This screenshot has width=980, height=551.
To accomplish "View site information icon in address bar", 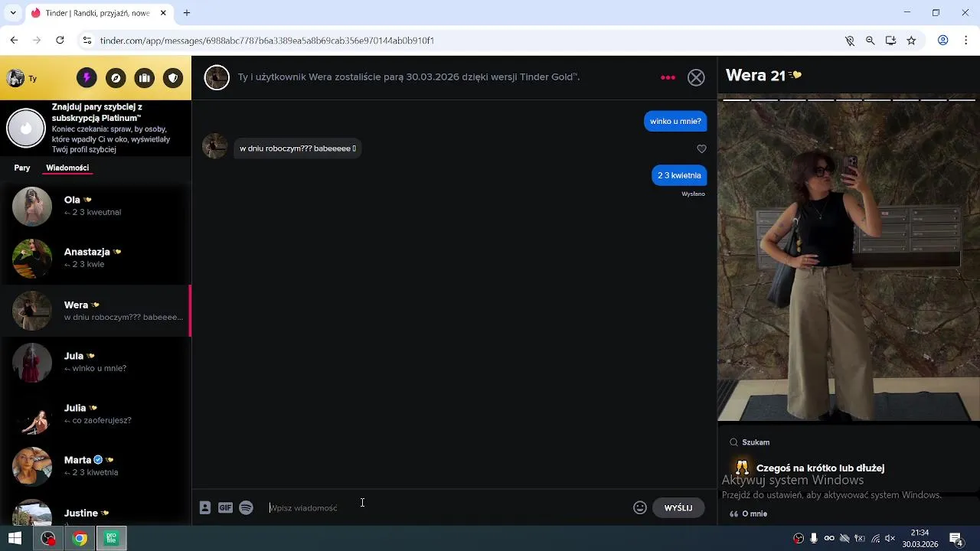I will pyautogui.click(x=87, y=41).
